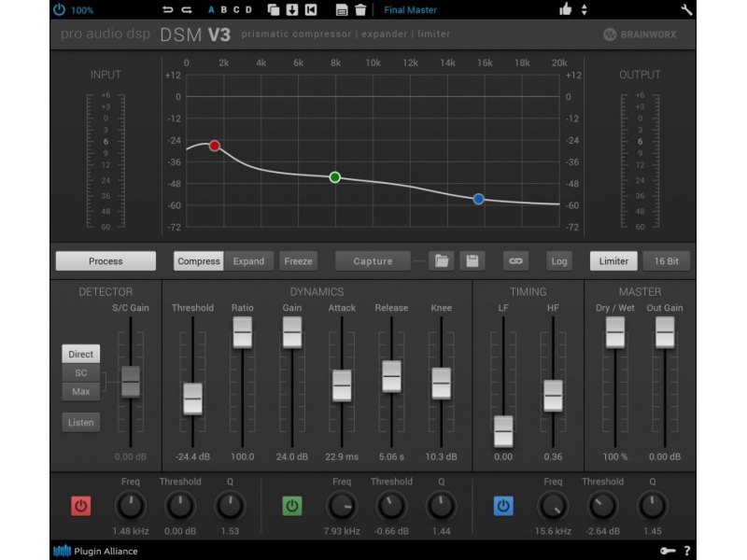Click the Dry / Wet fader handle
The image size is (747, 560).
click(x=615, y=332)
